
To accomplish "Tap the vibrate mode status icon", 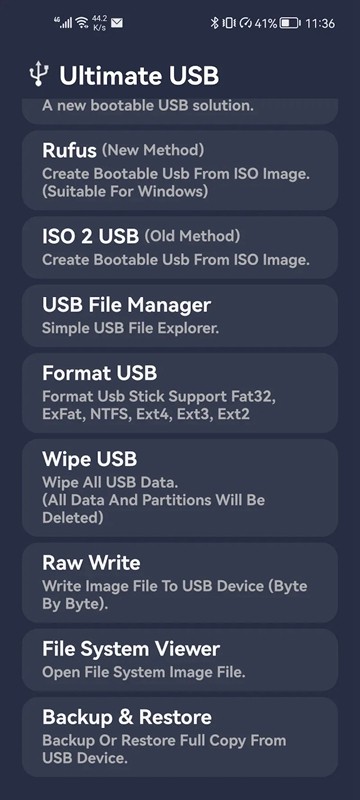I will (229, 23).
